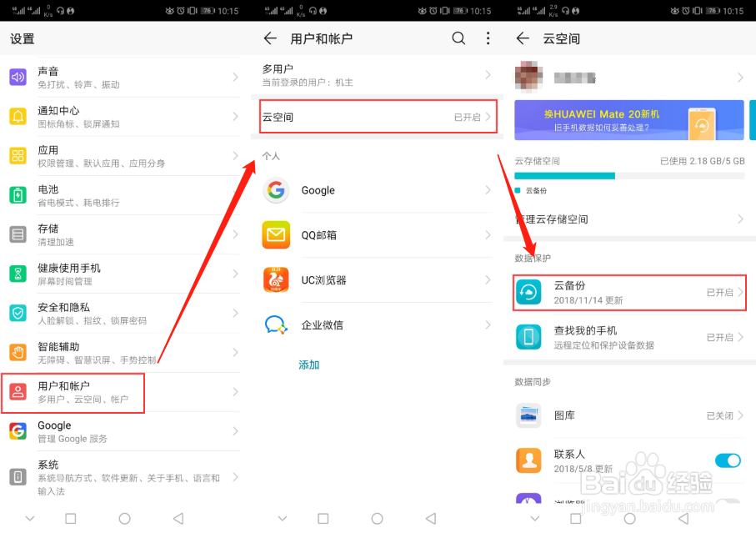The width and height of the screenshot is (756, 533).
Task: Open the 企业微信 account row
Action: [x=377, y=324]
